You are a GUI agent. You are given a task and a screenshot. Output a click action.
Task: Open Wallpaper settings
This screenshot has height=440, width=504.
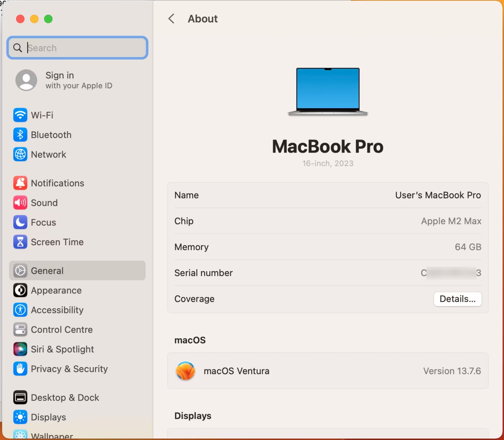20,435
